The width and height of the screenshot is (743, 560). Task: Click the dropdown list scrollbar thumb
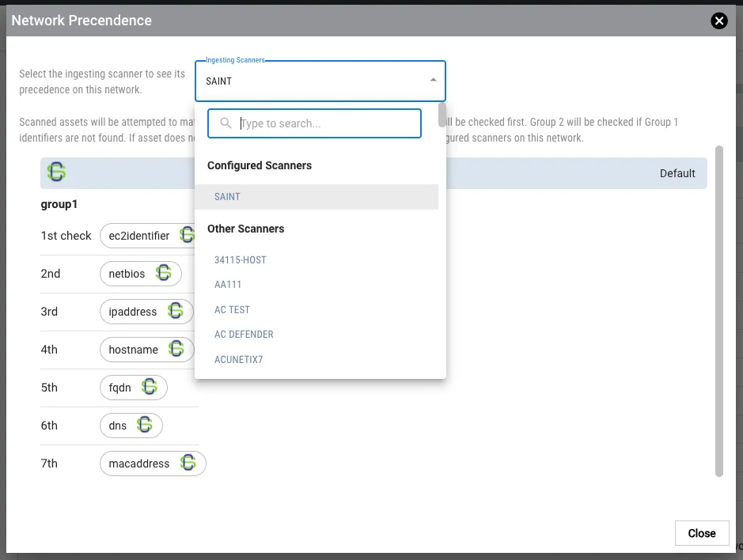pos(442,115)
